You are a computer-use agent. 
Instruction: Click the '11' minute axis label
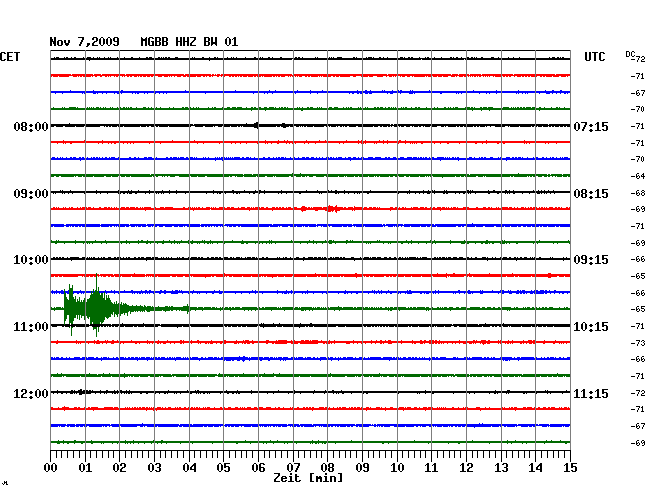pyautogui.click(x=431, y=467)
